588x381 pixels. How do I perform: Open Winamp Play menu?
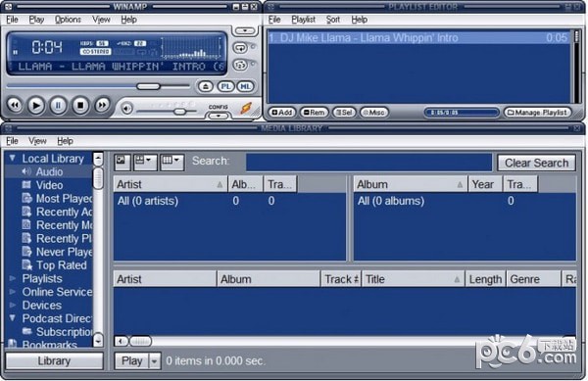(x=36, y=20)
